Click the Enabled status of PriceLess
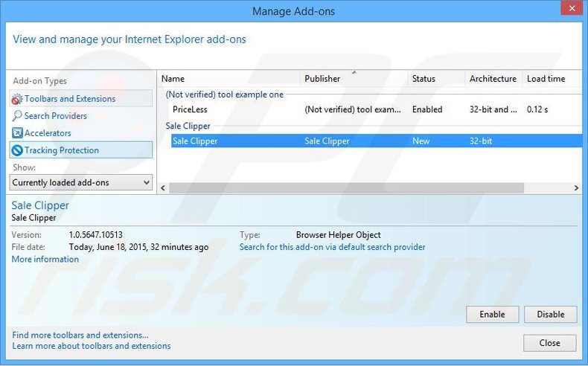 [427, 109]
